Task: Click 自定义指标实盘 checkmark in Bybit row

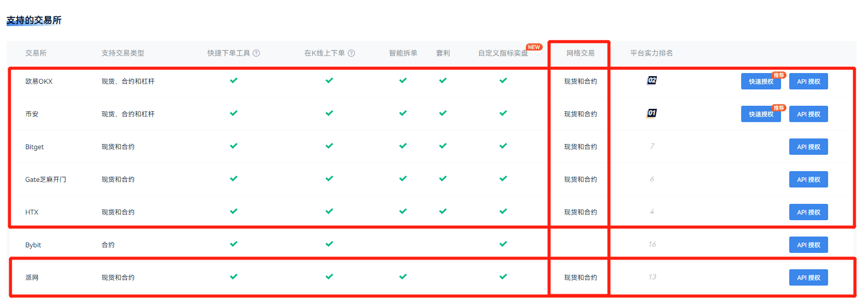Action: [x=503, y=244]
